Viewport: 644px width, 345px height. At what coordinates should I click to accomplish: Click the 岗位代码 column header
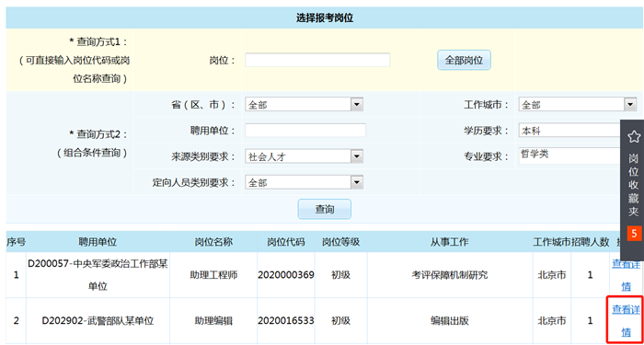[x=286, y=242]
